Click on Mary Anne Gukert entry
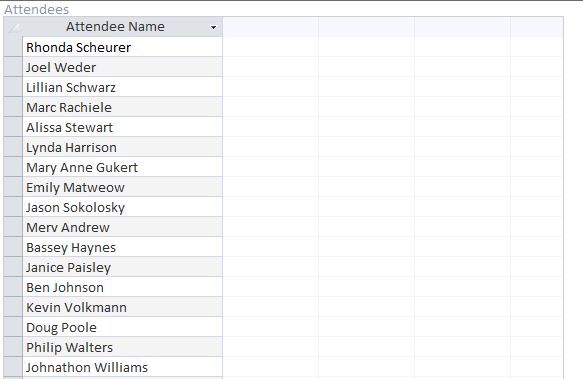Image resolution: width=583 pixels, height=379 pixels. coord(122,167)
